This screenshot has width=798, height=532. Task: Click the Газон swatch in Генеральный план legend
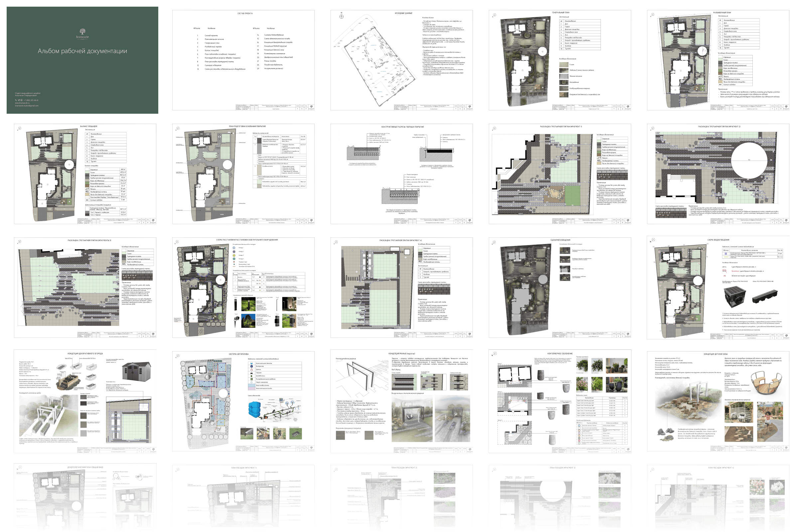coord(564,65)
